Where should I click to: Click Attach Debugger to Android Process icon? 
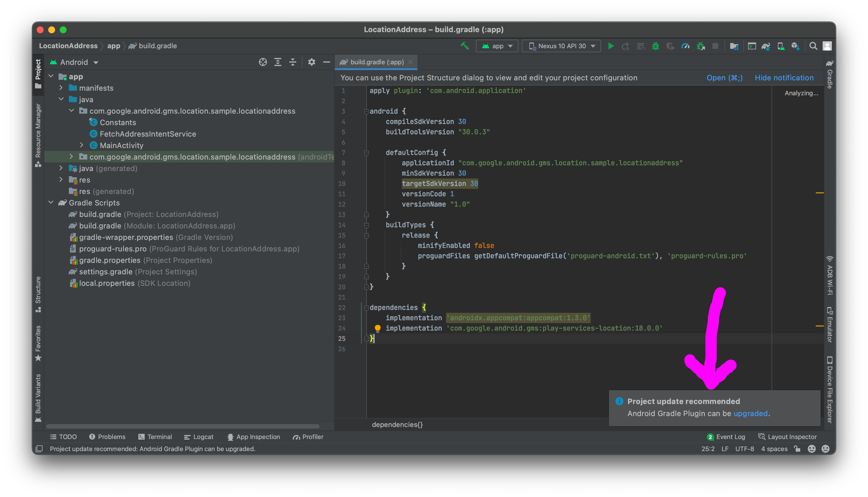point(700,46)
